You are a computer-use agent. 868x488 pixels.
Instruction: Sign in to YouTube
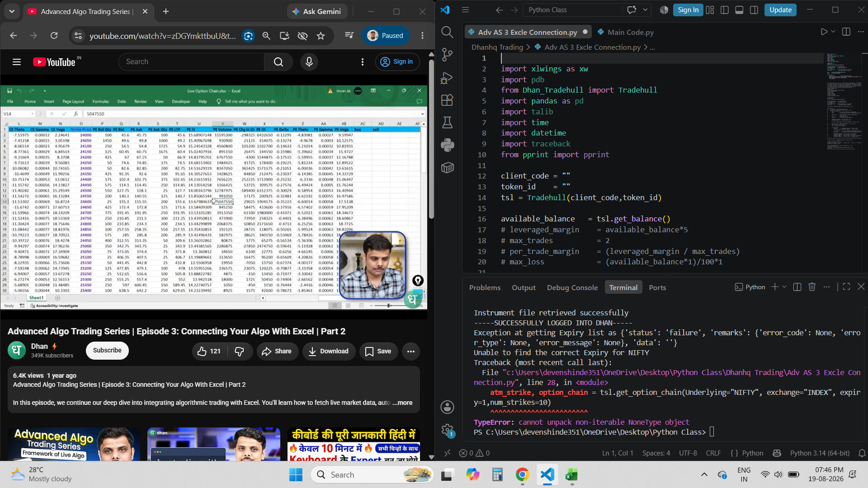click(x=397, y=62)
